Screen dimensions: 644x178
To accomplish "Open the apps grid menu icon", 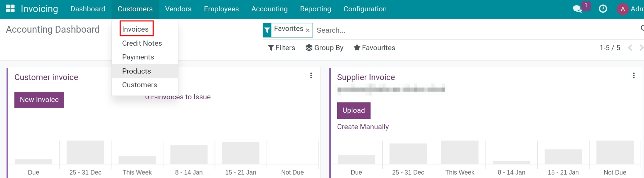I will 10,9.
